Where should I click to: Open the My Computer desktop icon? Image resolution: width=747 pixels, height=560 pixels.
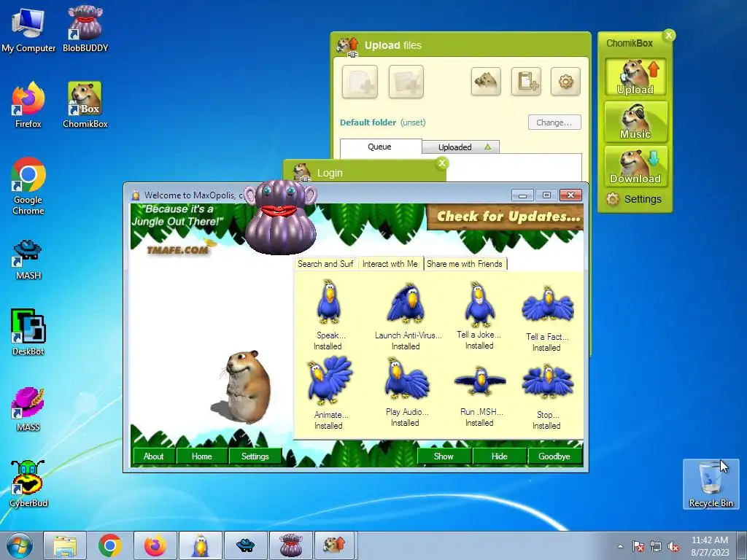point(28,29)
